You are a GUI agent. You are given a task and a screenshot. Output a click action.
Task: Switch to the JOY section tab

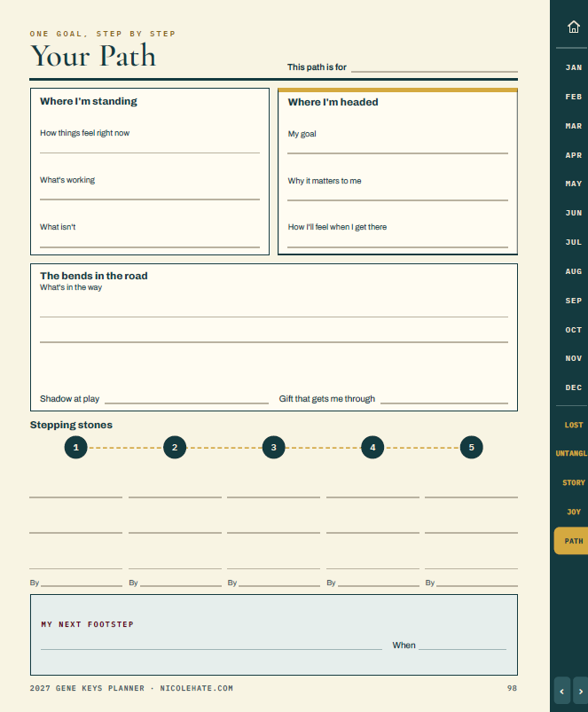click(574, 512)
